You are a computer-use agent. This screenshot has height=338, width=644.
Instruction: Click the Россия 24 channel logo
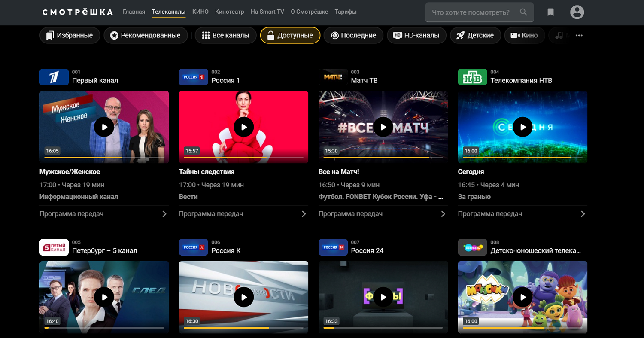click(333, 247)
